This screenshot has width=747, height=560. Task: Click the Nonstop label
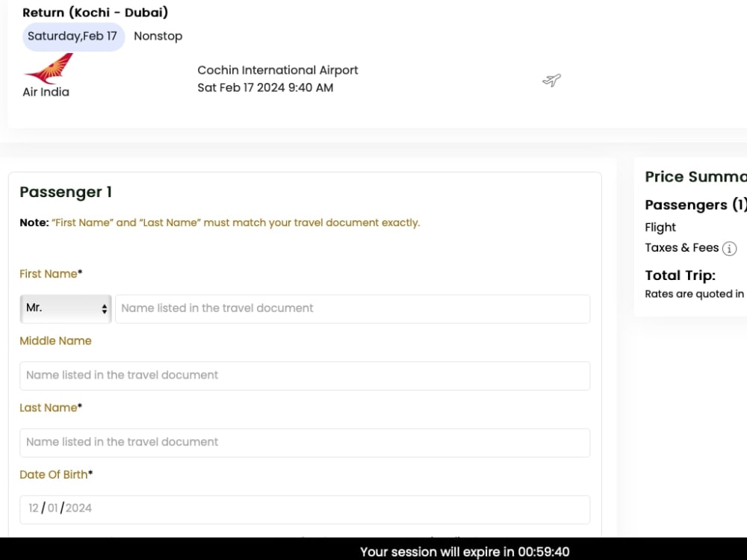[158, 36]
